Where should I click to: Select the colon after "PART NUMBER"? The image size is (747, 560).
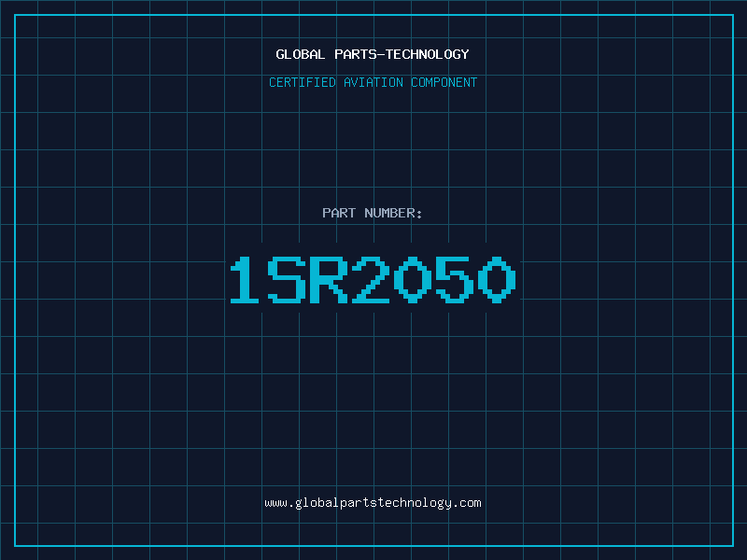[x=419, y=215]
